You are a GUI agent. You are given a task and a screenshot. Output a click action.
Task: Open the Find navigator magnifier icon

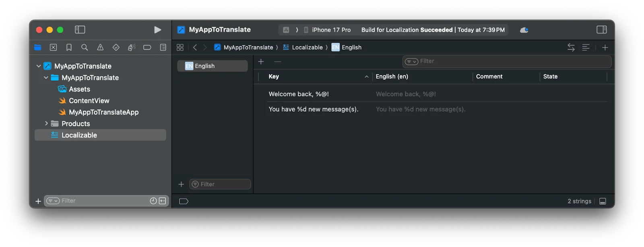[x=85, y=48]
